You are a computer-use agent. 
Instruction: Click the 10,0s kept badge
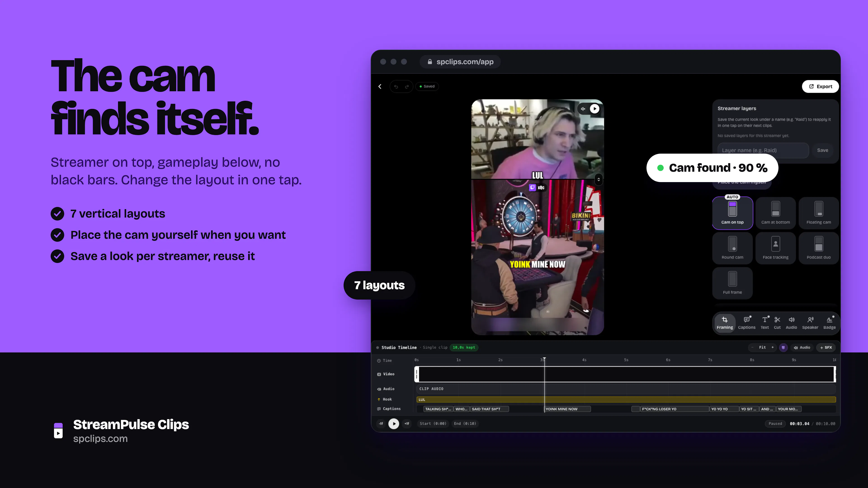click(464, 347)
